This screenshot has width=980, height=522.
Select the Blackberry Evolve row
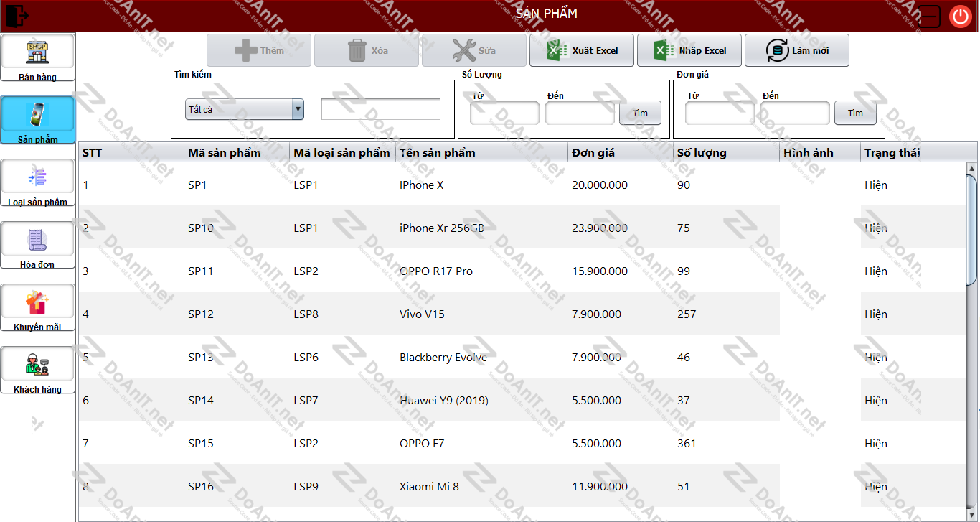click(x=522, y=357)
